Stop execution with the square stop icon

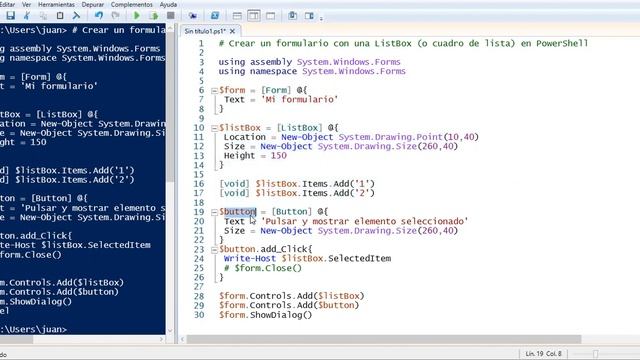click(171, 16)
